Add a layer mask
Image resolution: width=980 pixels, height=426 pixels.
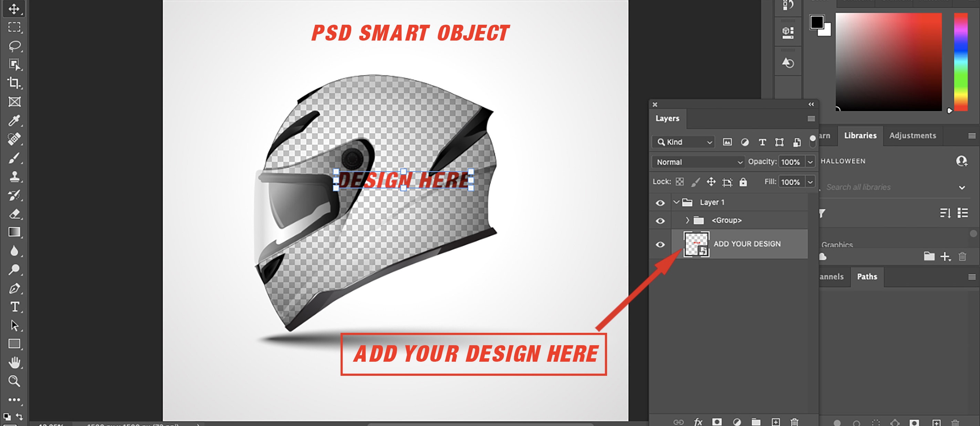pyautogui.click(x=718, y=422)
